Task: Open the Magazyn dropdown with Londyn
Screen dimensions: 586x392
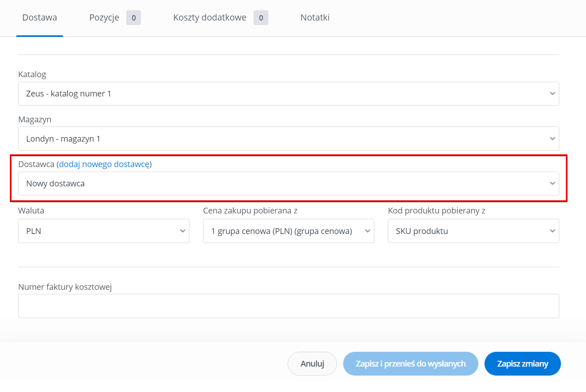Action: [x=288, y=139]
